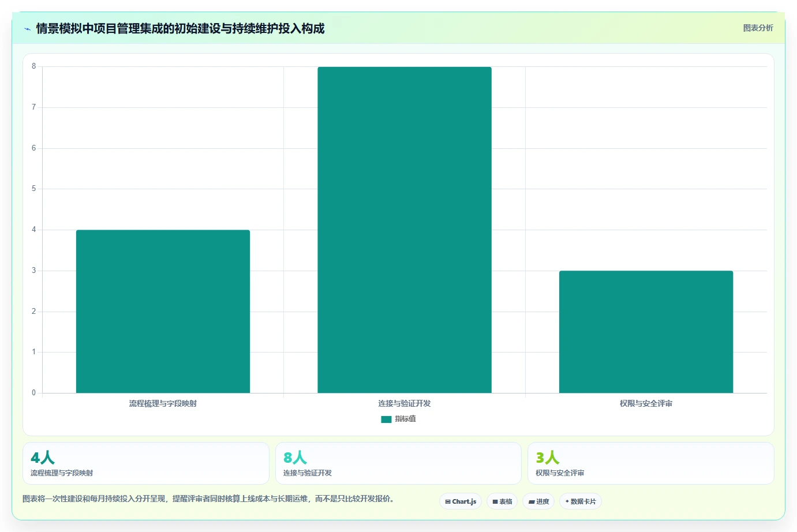
Task: Click the icon inside the 进度 chip
Action: click(532, 502)
